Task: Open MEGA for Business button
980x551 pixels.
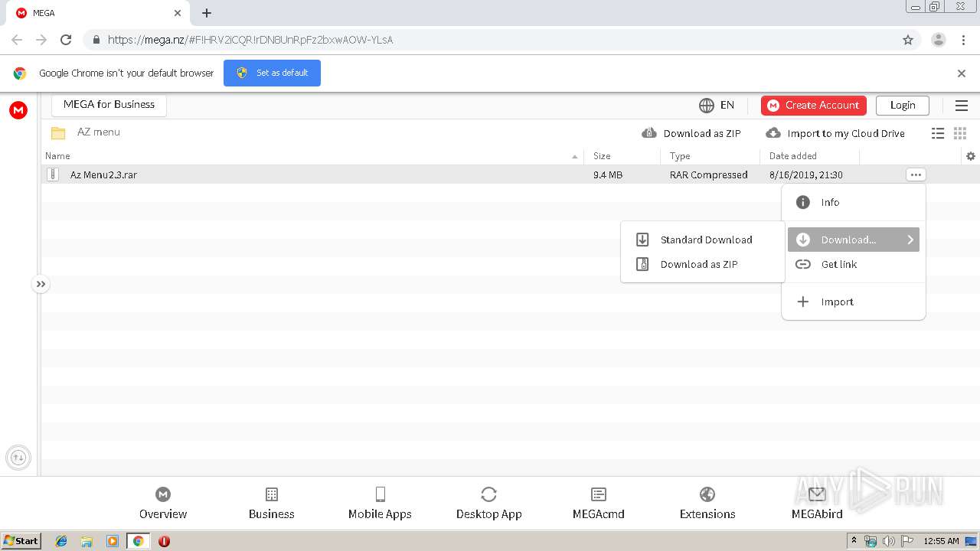Action: click(109, 105)
